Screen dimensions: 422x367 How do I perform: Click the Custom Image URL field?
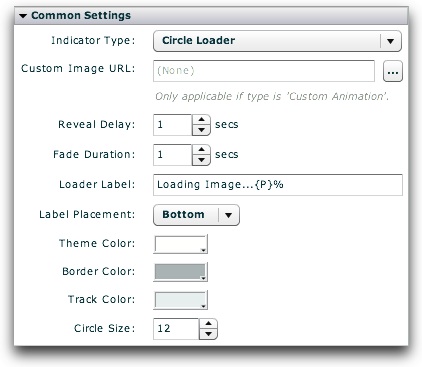pos(264,71)
